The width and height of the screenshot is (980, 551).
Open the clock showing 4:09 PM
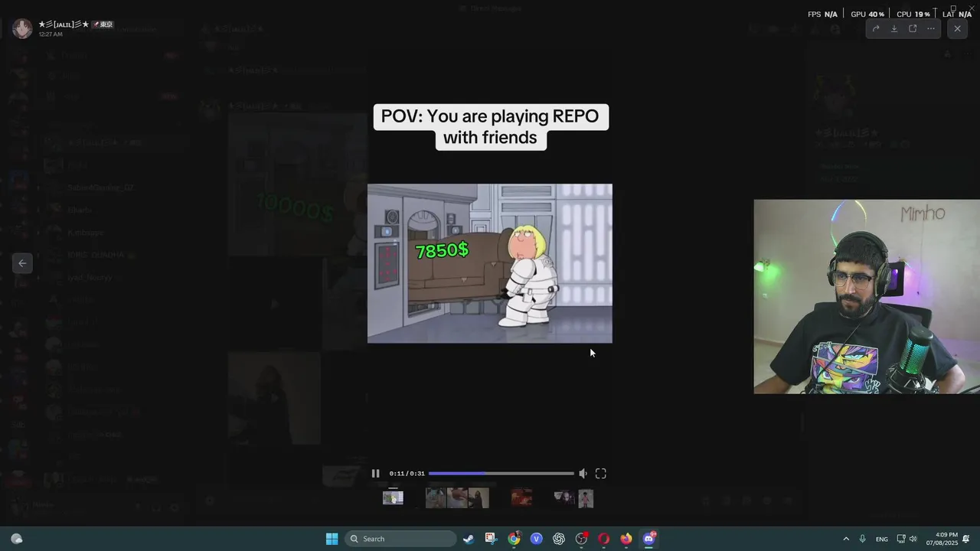(x=941, y=539)
